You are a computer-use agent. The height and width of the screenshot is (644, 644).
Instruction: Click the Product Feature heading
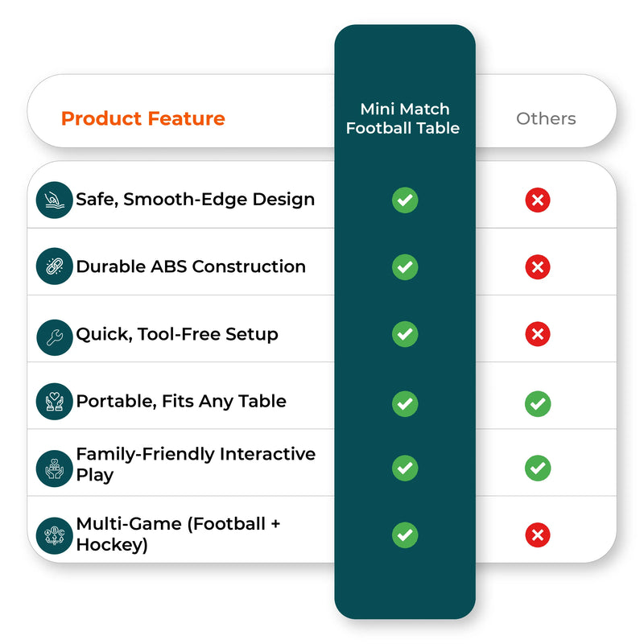tap(143, 118)
